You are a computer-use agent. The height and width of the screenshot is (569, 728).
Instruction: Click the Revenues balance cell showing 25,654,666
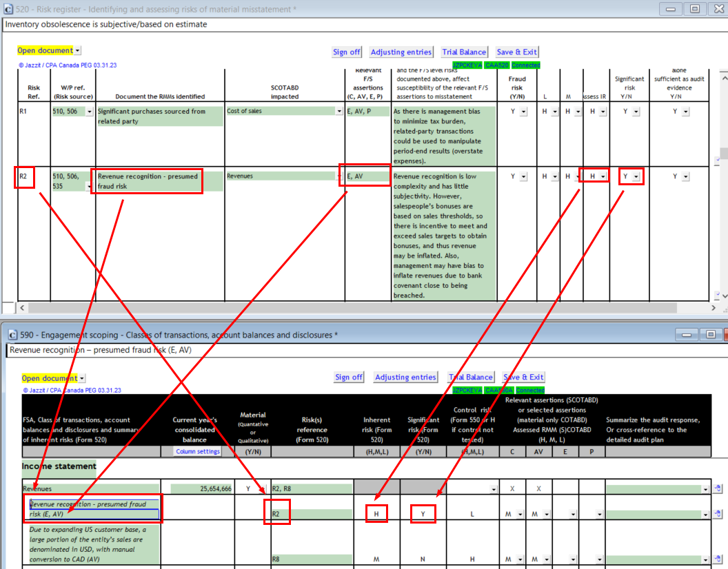click(x=200, y=488)
